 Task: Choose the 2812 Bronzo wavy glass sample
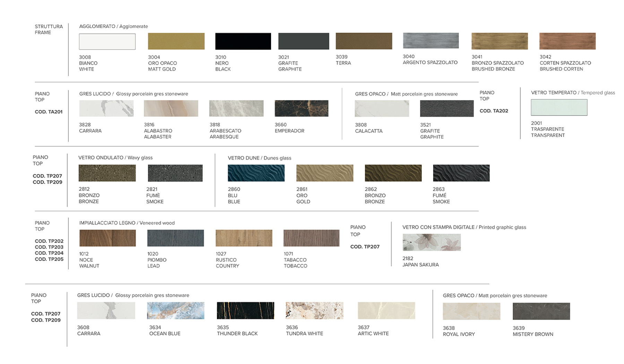[x=107, y=173]
